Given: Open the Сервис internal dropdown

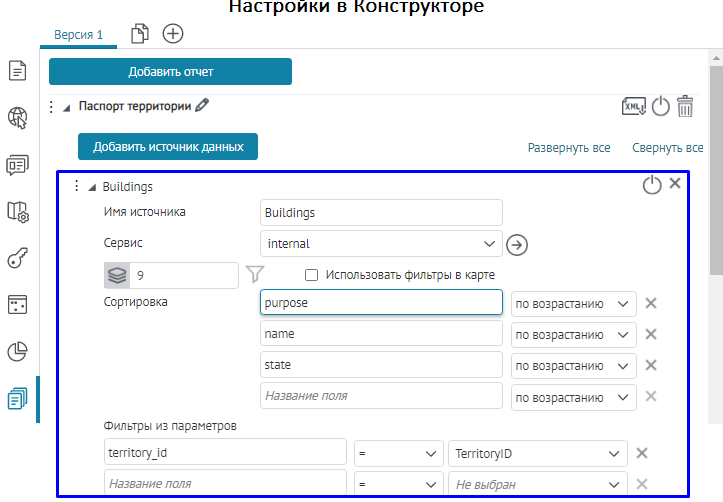Looking at the screenshot, I should pos(380,243).
